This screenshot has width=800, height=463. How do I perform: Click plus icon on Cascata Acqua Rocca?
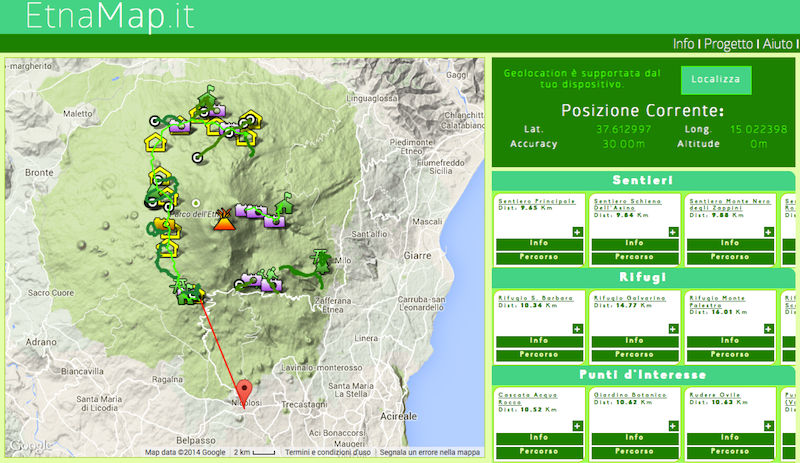(x=577, y=426)
